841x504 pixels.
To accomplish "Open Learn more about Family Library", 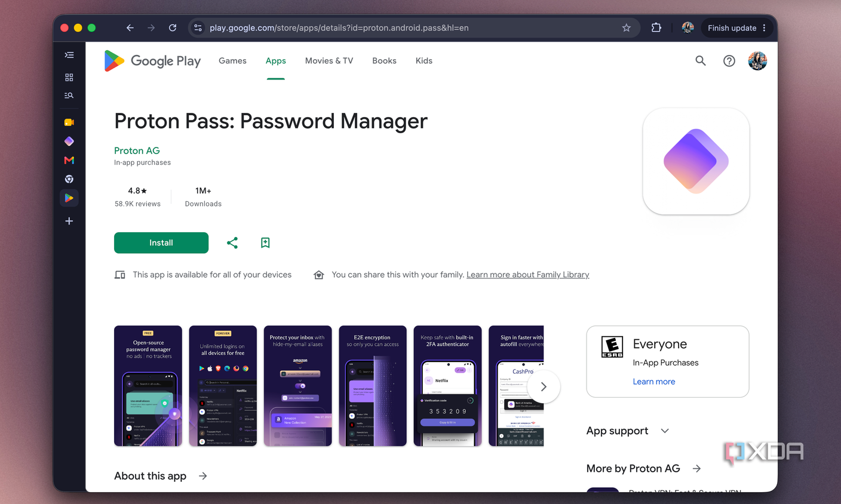I will click(528, 275).
